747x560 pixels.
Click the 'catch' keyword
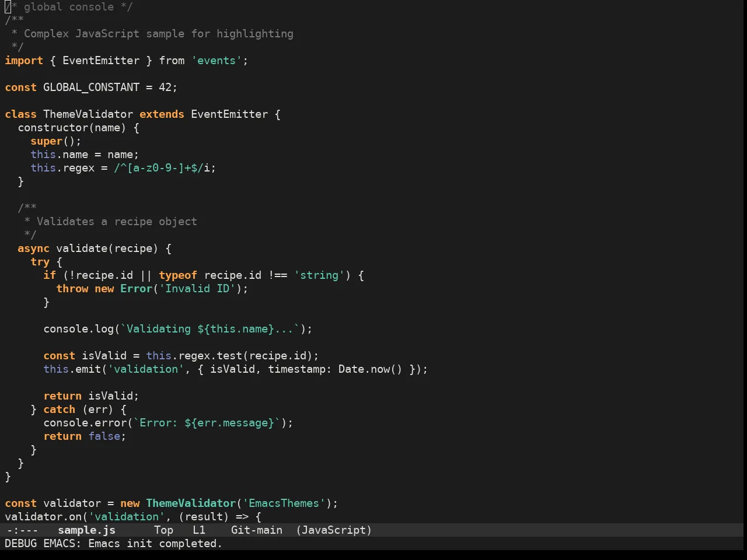pos(59,409)
